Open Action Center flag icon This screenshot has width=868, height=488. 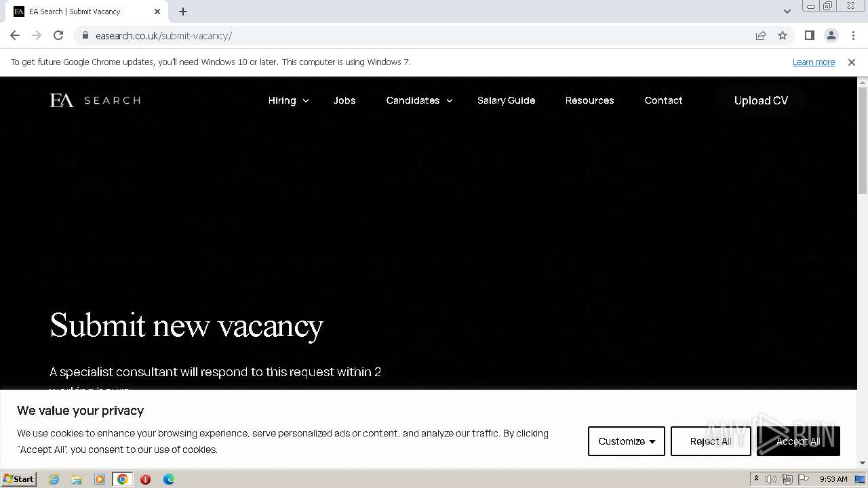[804, 479]
